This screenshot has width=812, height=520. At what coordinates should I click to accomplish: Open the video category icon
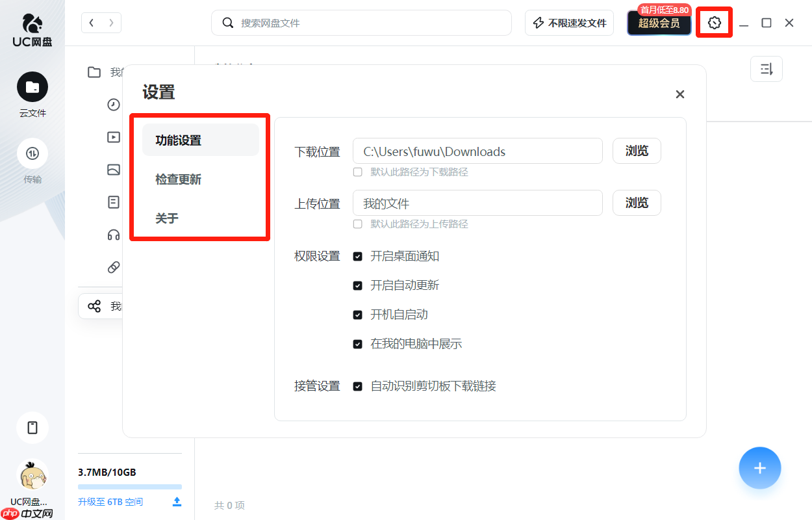[x=114, y=137]
